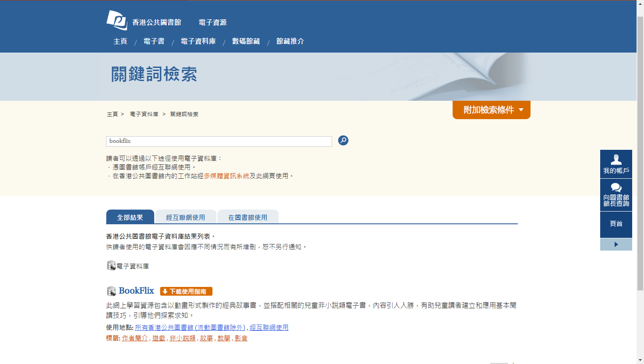This screenshot has height=364, width=644.
Task: Click the 作者簡介 tag
Action: (x=135, y=338)
